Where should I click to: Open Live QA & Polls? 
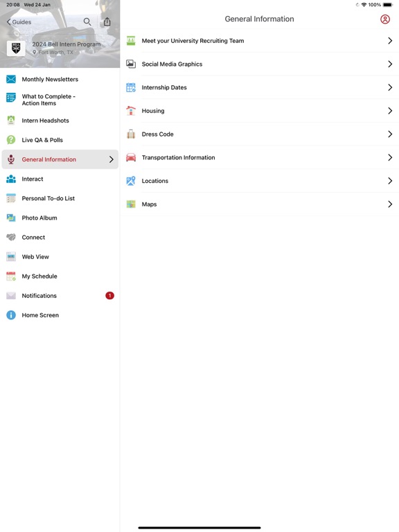pos(60,140)
